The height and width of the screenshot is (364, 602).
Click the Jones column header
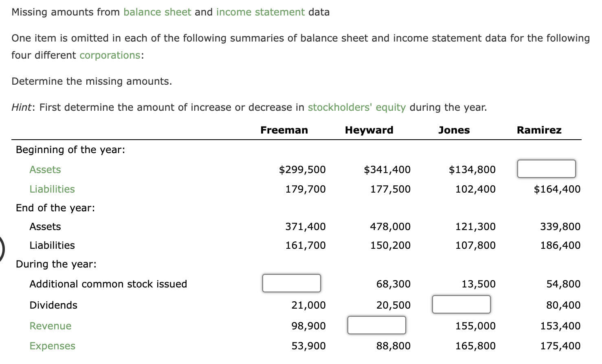point(454,130)
